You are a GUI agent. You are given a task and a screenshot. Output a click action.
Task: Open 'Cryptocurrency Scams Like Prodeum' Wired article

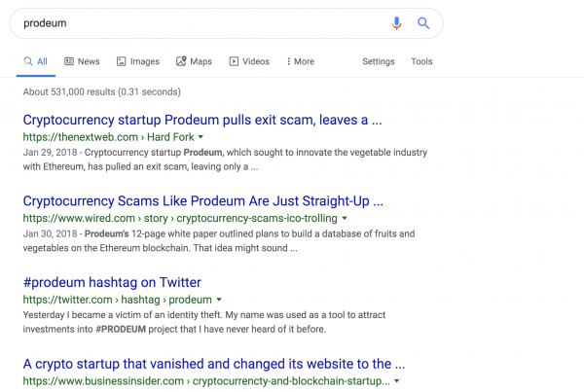203,201
